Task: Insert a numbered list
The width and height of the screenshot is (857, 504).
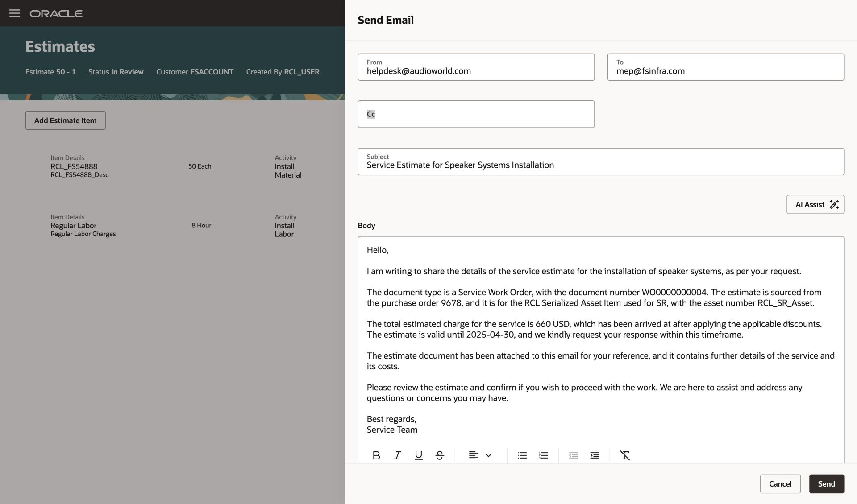Action: 543,455
